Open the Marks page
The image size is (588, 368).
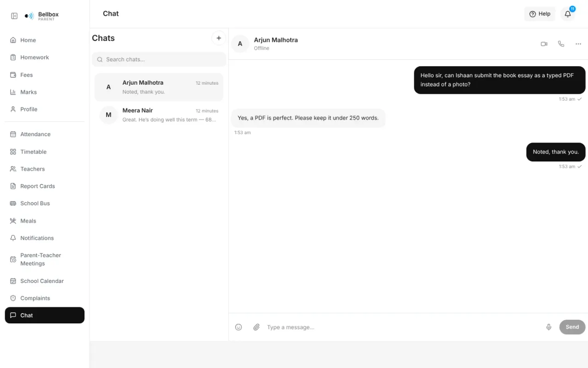45,92
